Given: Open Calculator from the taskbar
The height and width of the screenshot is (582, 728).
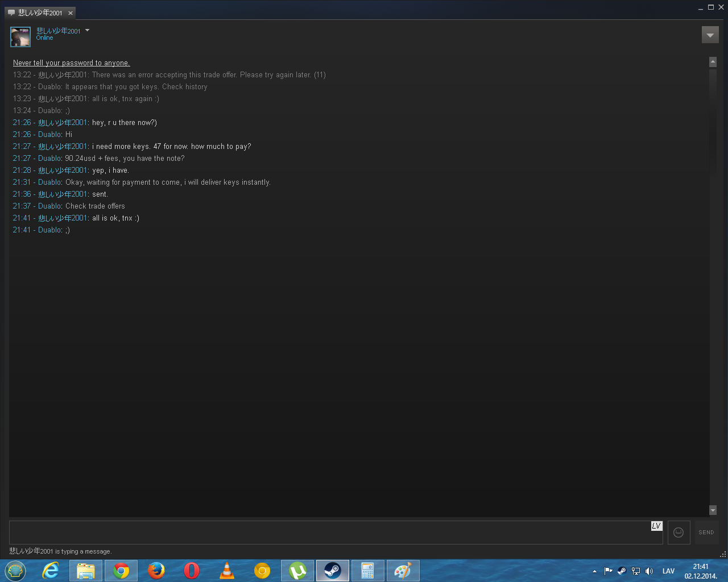Looking at the screenshot, I should (x=367, y=571).
